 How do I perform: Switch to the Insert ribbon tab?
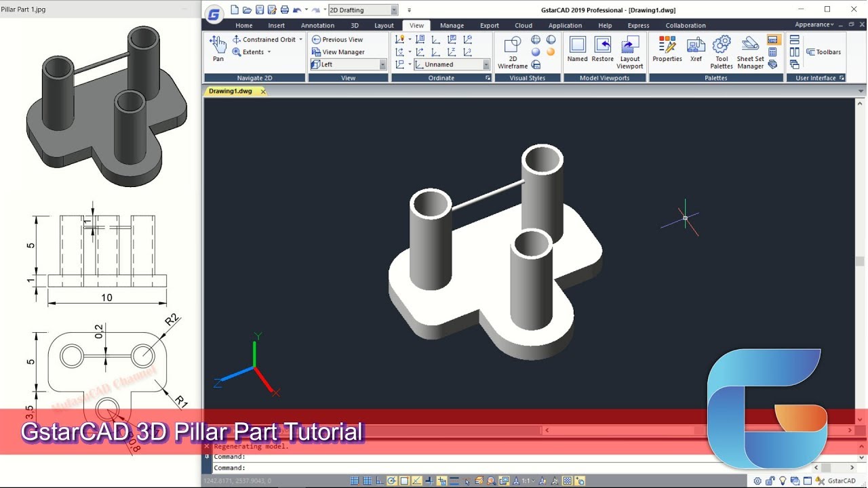(277, 26)
